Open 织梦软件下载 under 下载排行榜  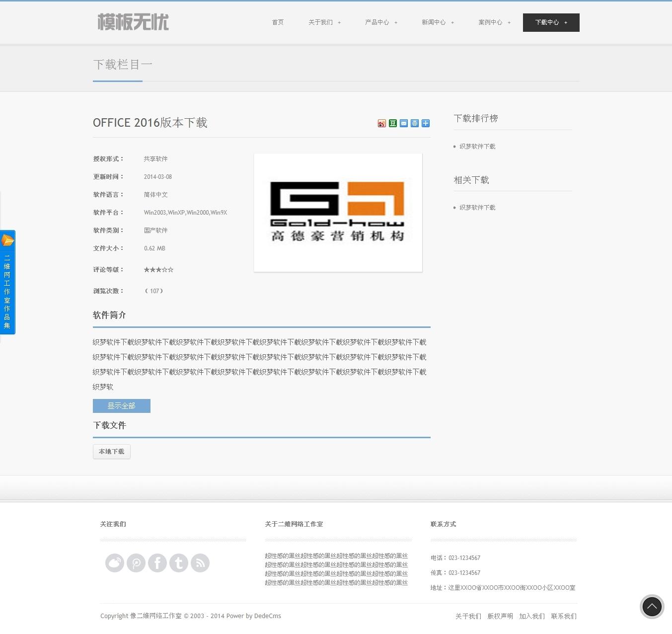coord(477,147)
